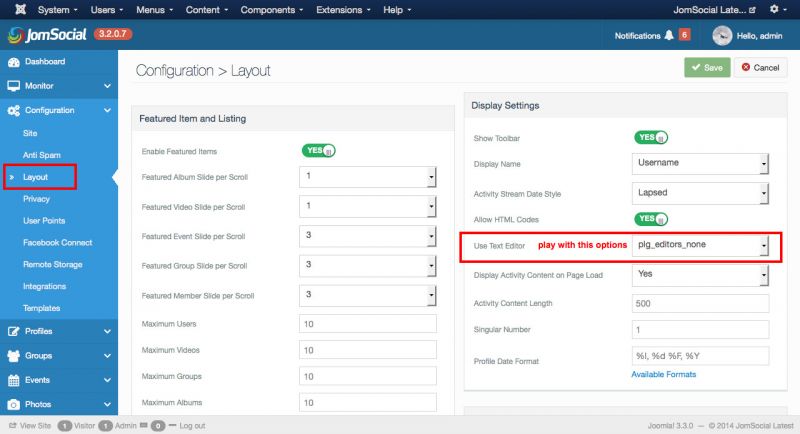Click the Activity Content Length field
This screenshot has width=800, height=434.
coord(700,303)
